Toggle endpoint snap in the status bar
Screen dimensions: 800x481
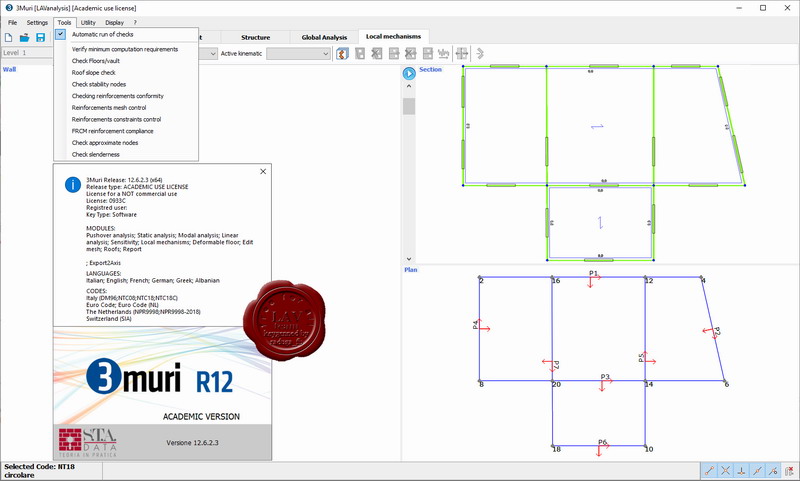click(x=709, y=471)
